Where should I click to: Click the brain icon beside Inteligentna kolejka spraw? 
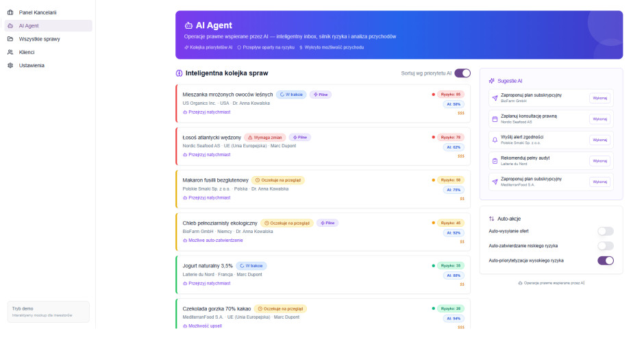point(179,73)
